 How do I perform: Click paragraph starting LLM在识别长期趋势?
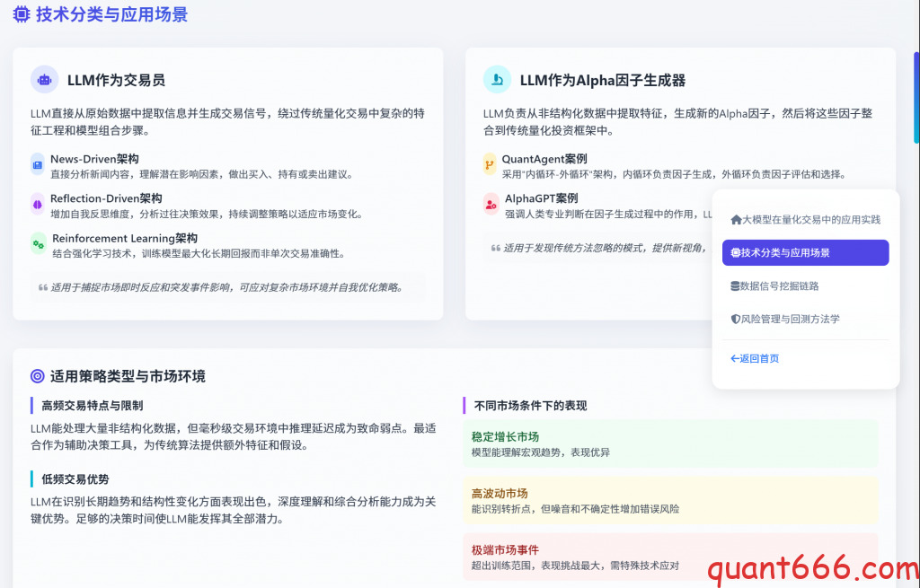(234, 510)
